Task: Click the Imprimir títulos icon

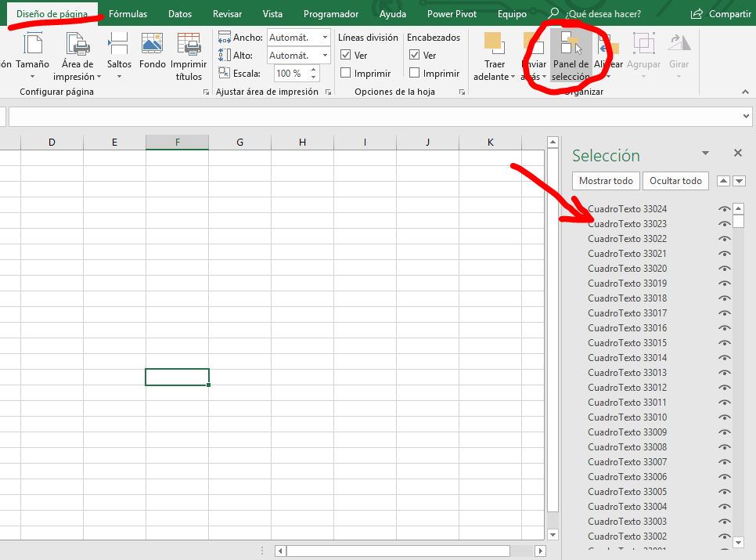Action: [189, 45]
